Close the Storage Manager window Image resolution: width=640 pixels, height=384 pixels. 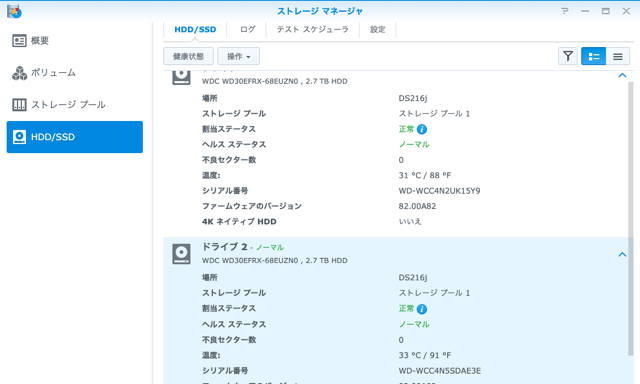click(x=626, y=11)
